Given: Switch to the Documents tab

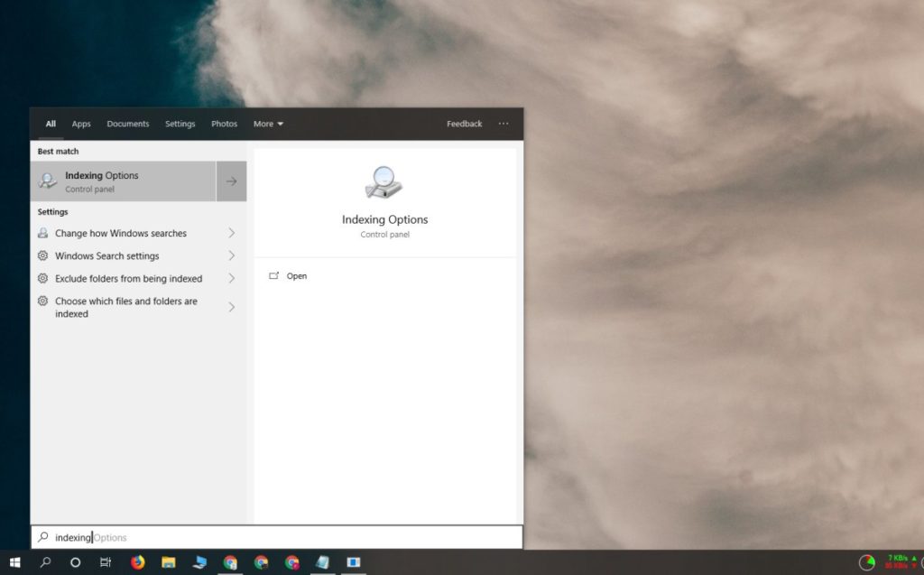Looking at the screenshot, I should 128,124.
